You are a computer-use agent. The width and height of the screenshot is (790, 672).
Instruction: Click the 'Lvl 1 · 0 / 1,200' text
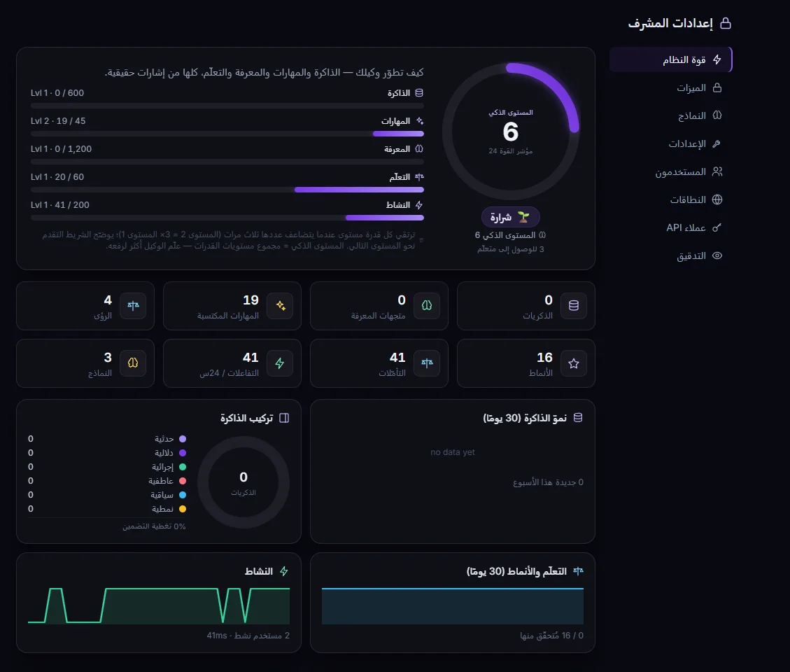[61, 148]
